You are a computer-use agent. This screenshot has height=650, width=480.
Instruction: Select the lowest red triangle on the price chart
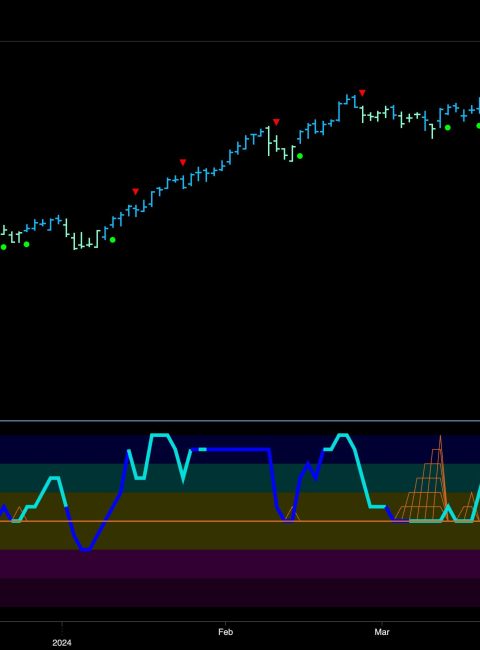point(136,192)
